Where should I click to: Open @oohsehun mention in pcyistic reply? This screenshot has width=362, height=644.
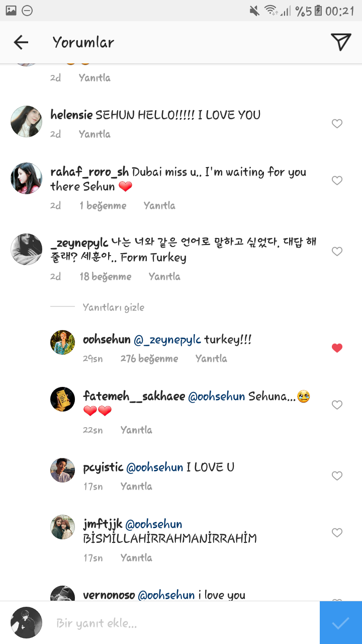154,467
